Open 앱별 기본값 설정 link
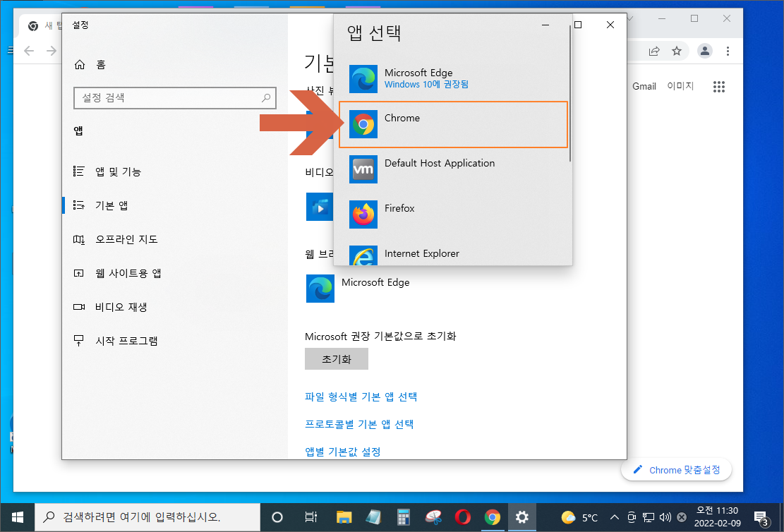Screen dimensions: 784x532 pos(343,452)
